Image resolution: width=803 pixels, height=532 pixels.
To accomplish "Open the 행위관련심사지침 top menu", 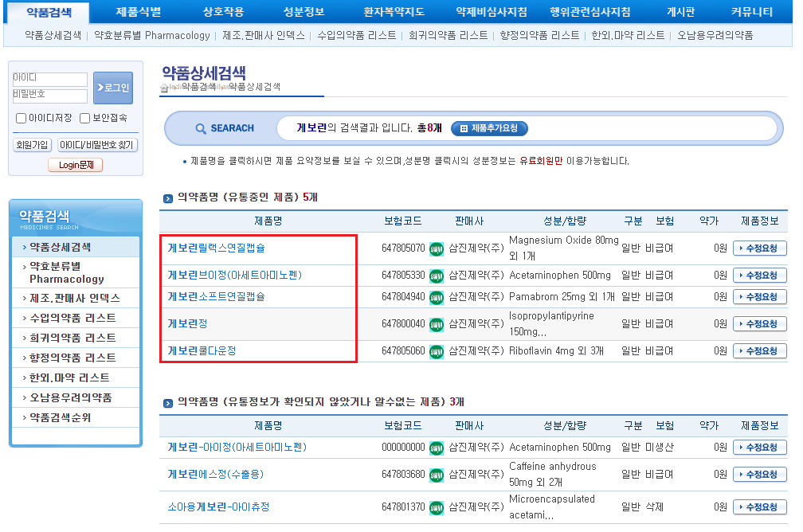I will click(590, 12).
